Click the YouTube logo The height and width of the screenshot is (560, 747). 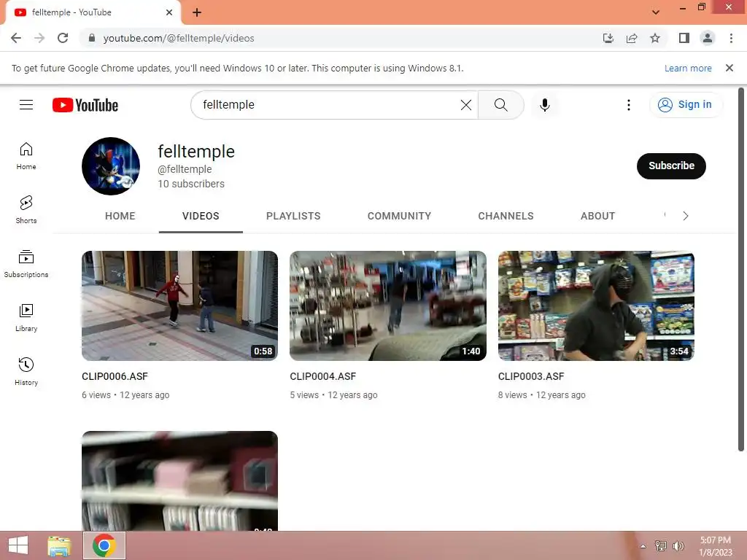[85, 105]
